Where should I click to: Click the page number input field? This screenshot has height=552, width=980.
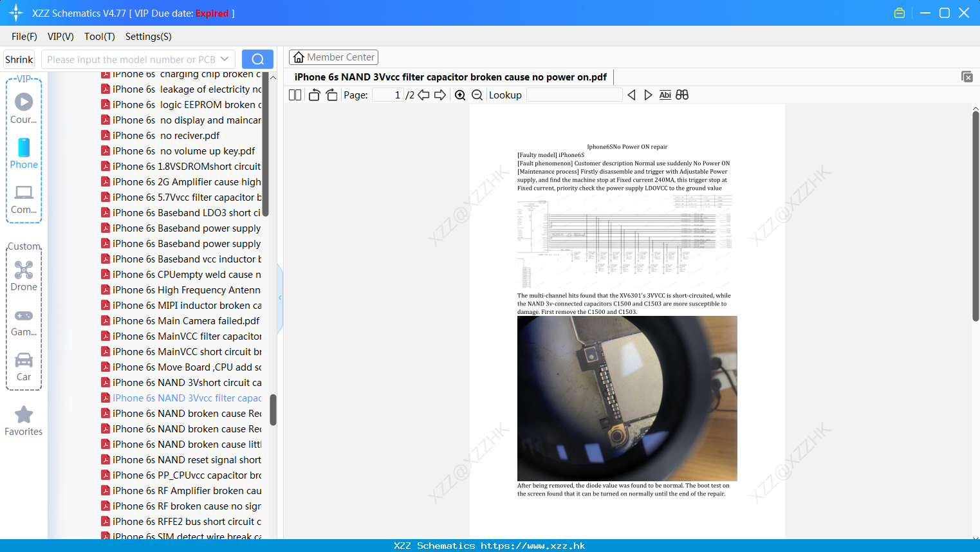click(388, 95)
